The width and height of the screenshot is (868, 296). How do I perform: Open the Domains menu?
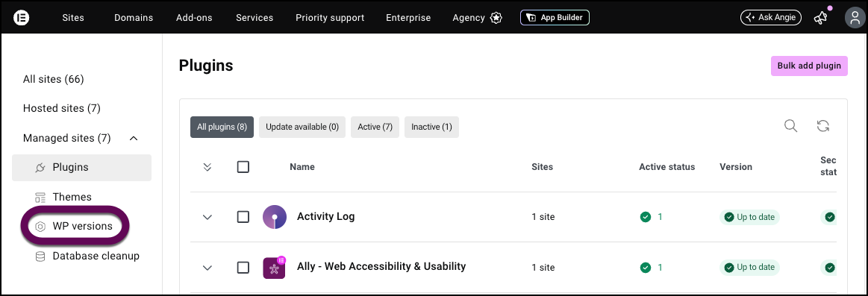[x=134, y=18]
